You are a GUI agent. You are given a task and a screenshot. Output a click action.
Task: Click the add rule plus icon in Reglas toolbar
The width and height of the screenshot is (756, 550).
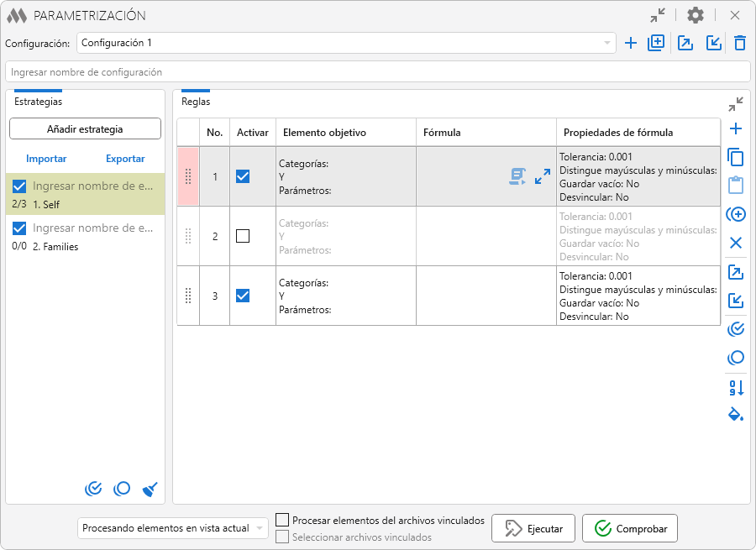point(736,128)
